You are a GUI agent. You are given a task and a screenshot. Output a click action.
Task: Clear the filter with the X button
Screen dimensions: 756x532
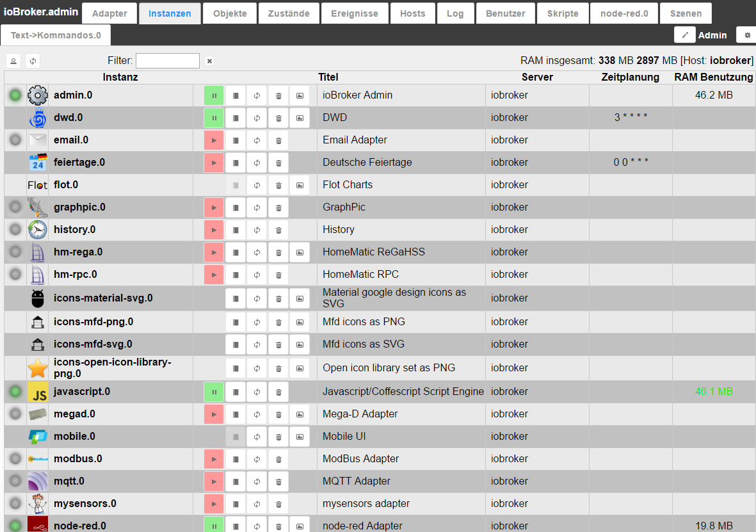[x=209, y=61]
